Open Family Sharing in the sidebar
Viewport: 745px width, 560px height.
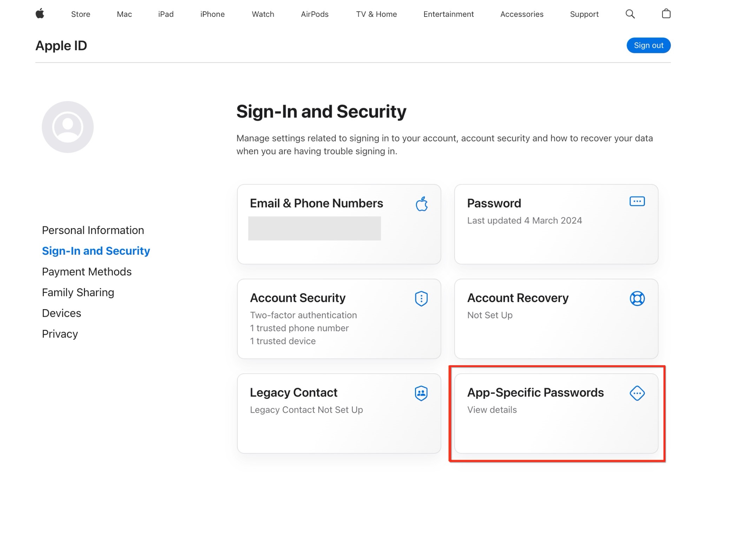(x=78, y=292)
